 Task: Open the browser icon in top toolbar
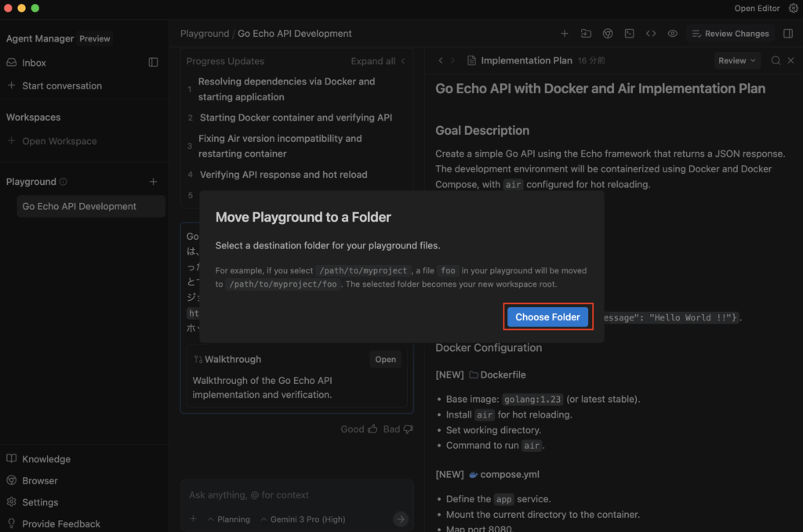point(608,34)
